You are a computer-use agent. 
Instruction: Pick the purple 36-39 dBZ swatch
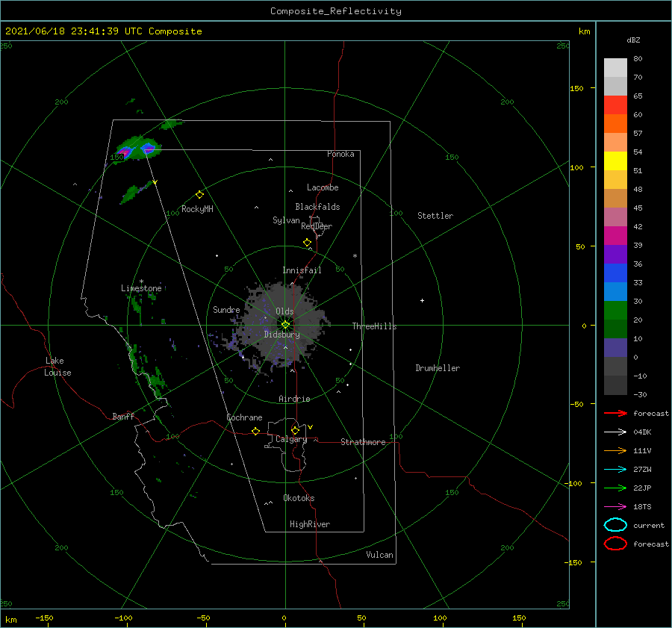[615, 255]
